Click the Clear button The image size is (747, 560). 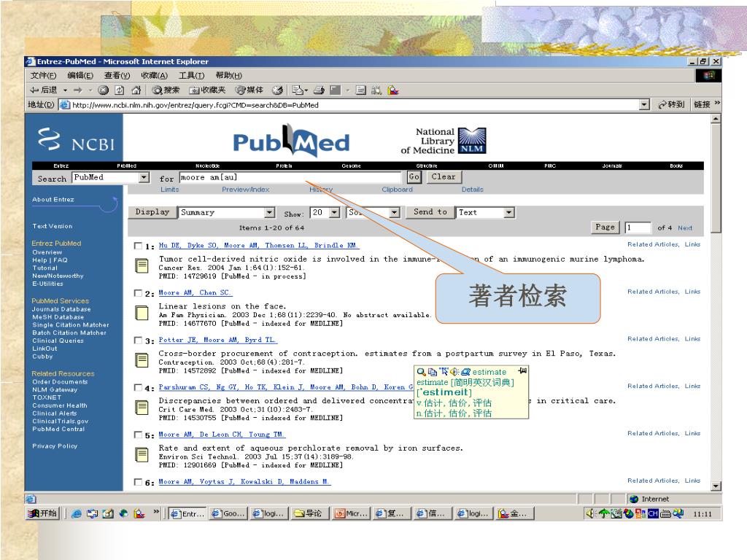[x=443, y=176]
